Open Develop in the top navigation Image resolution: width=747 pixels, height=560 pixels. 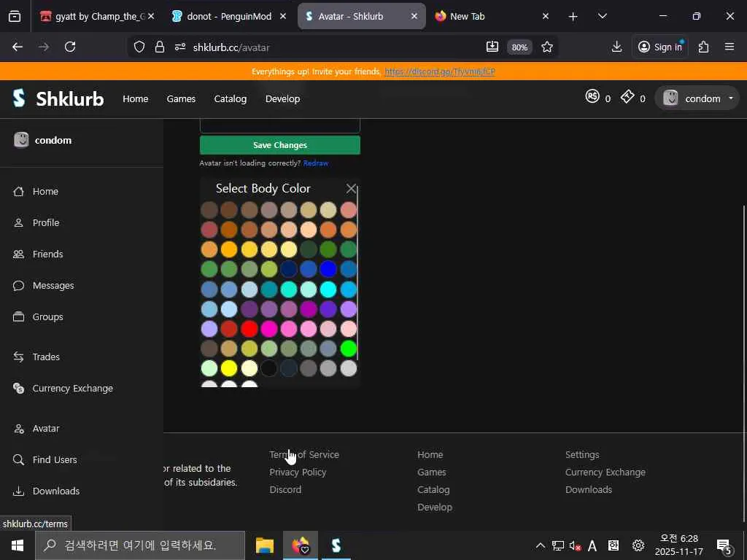(x=282, y=98)
